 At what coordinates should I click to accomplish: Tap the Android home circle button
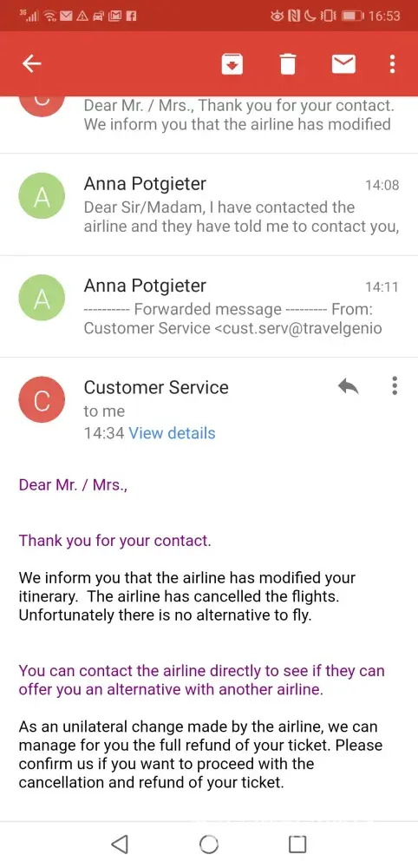tap(209, 844)
